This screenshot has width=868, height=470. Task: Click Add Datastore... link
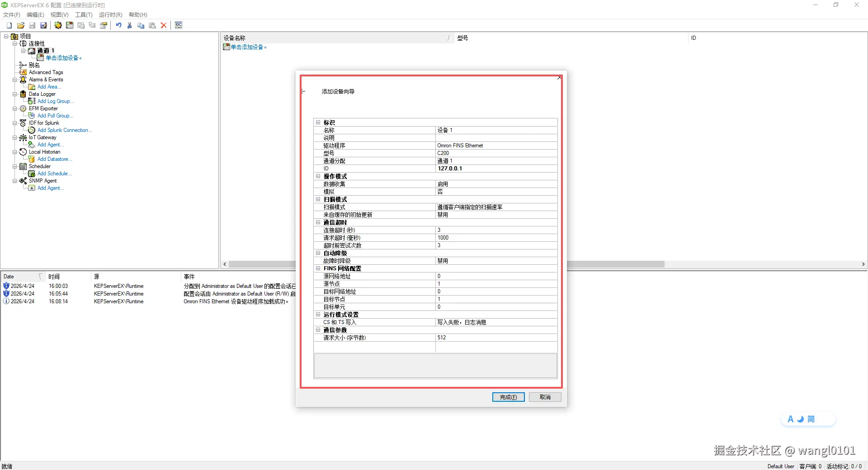pos(55,159)
